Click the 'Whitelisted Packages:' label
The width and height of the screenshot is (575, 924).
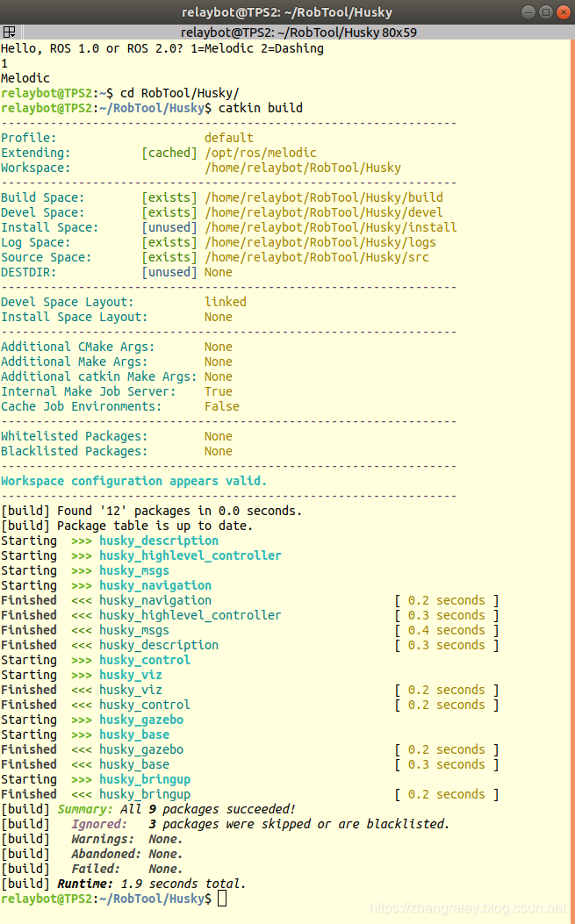point(75,437)
